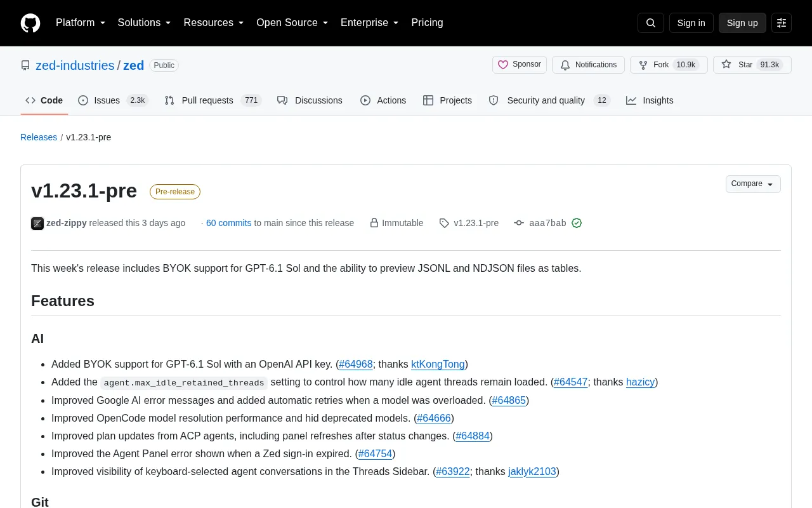Screen dimensions: 812x508
Task: Click the Pre-release label badge
Action: (x=175, y=192)
